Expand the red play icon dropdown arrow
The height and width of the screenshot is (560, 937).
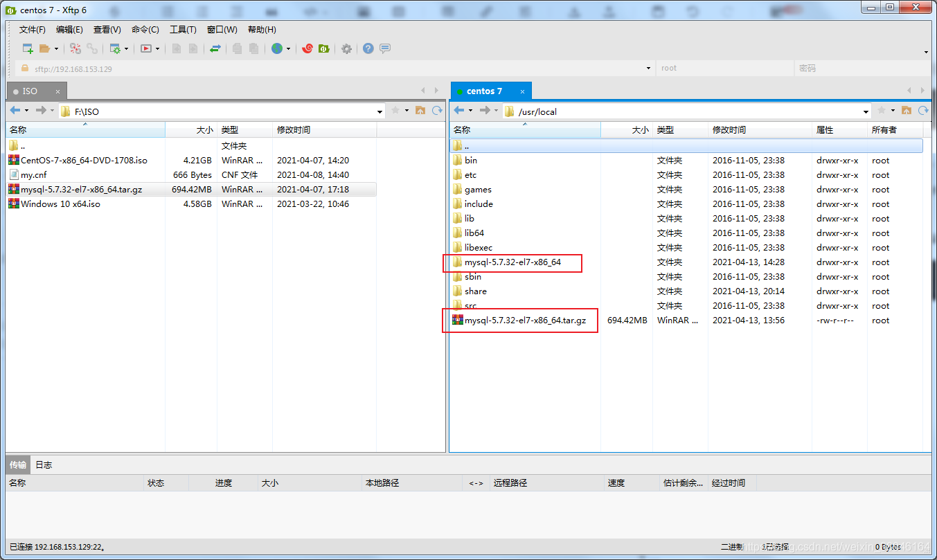(x=158, y=49)
